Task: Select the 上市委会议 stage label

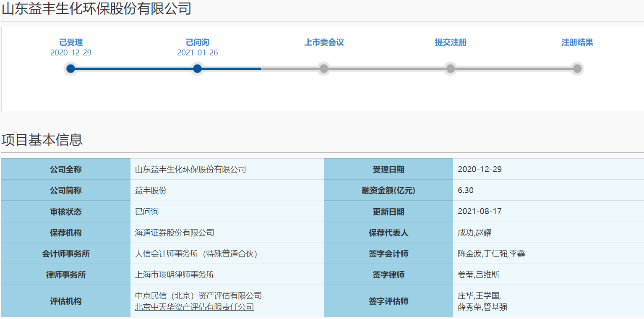Action: (x=324, y=42)
